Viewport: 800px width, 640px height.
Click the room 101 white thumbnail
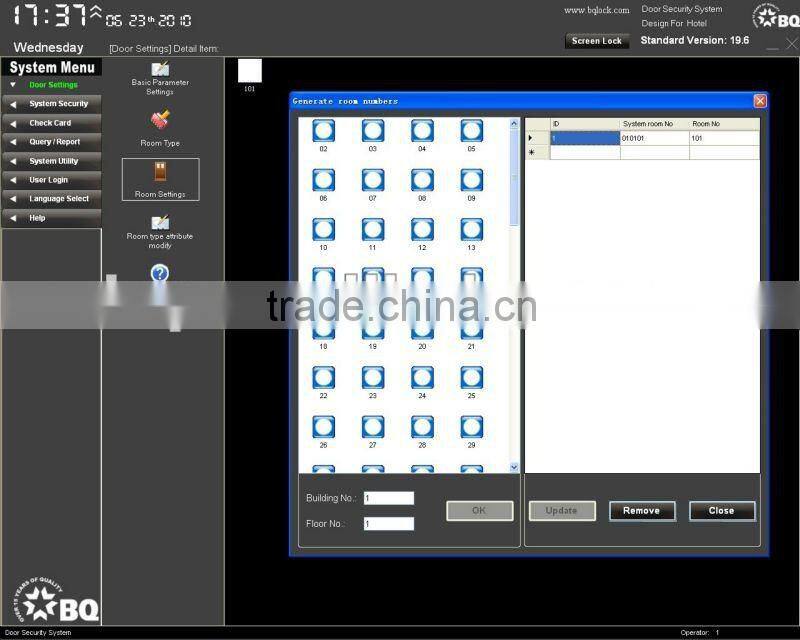(x=249, y=70)
